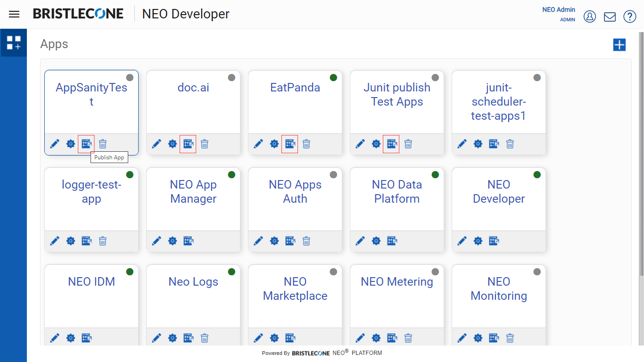The height and width of the screenshot is (362, 644).
Task: Edit the doc.ai app
Action: [x=157, y=144]
